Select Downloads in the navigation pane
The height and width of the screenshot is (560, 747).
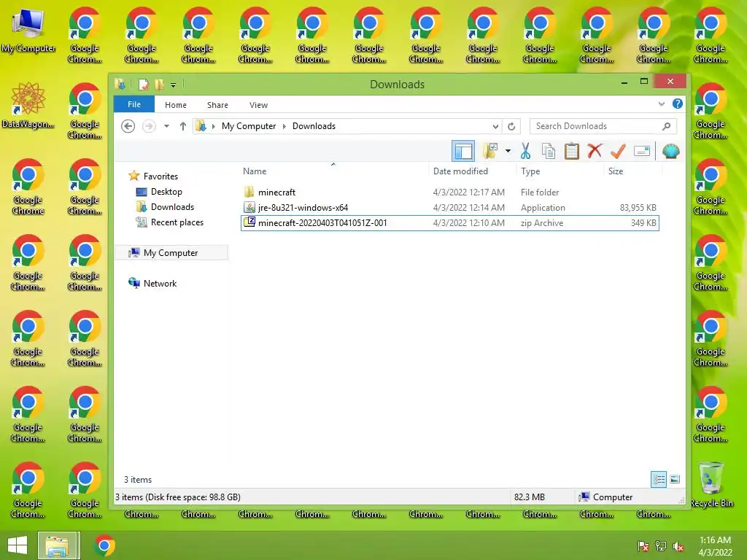[x=172, y=206]
